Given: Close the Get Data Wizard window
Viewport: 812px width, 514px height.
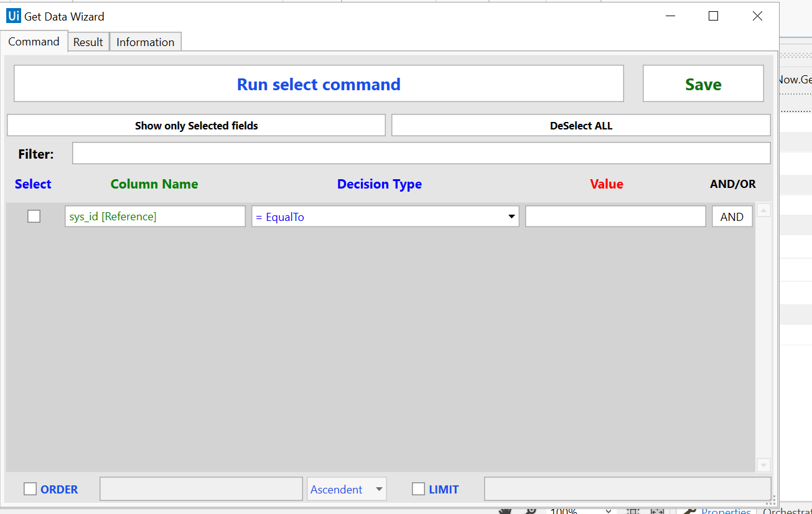Looking at the screenshot, I should click(x=757, y=16).
